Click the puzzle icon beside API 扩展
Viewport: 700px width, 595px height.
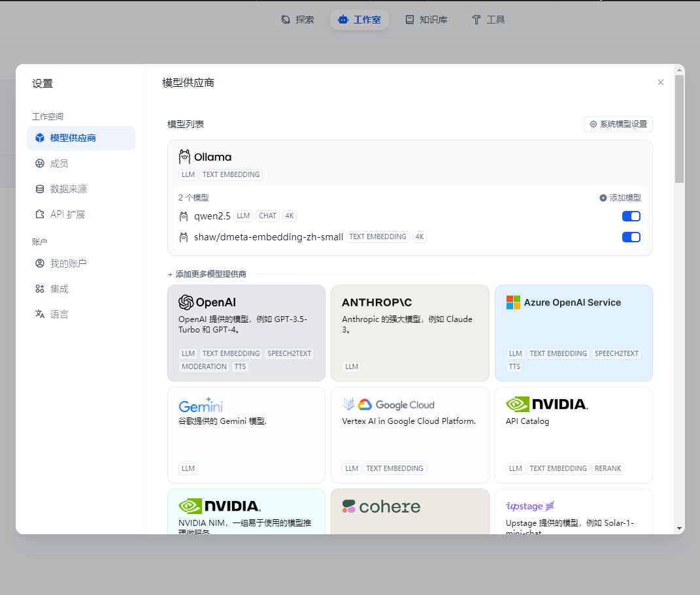40,214
